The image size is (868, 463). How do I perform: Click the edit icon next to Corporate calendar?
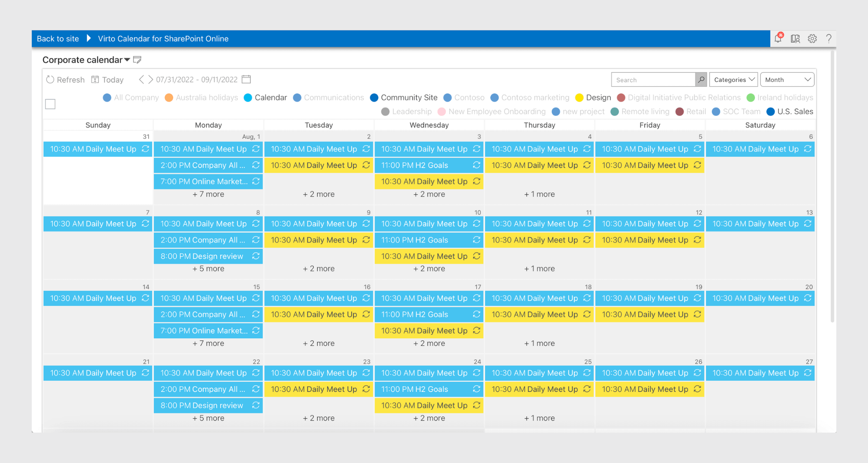point(137,60)
